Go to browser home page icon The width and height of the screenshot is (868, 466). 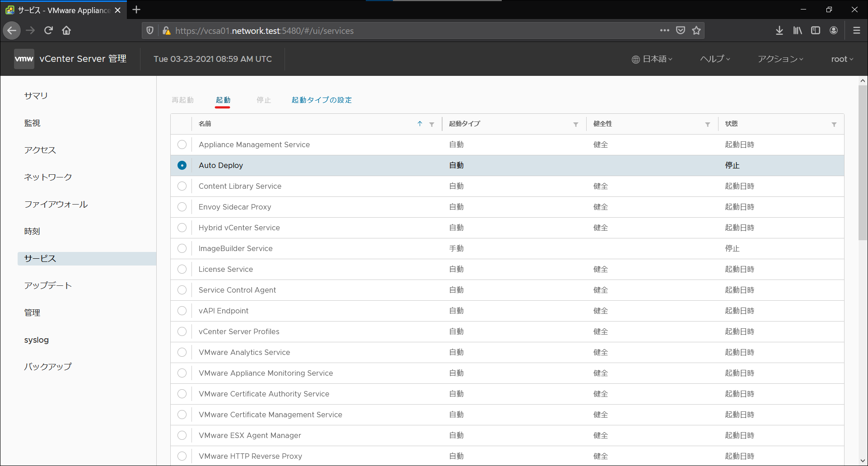click(x=66, y=31)
